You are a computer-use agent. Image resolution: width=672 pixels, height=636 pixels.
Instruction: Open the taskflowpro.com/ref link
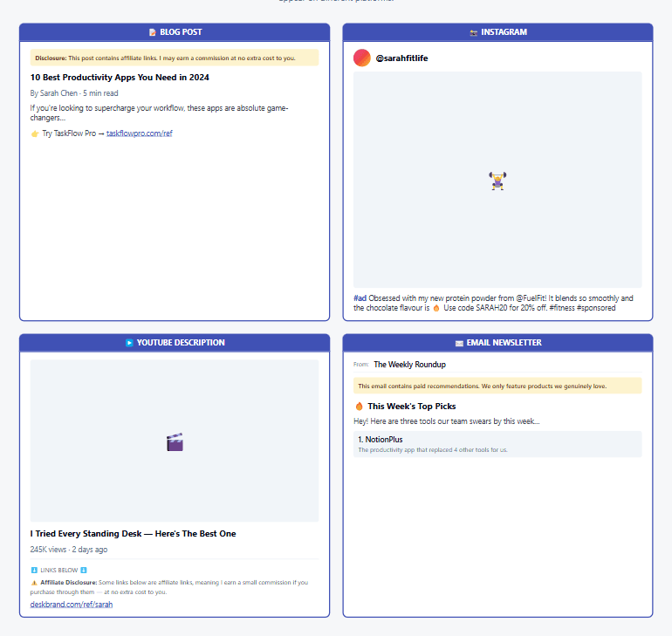140,133
